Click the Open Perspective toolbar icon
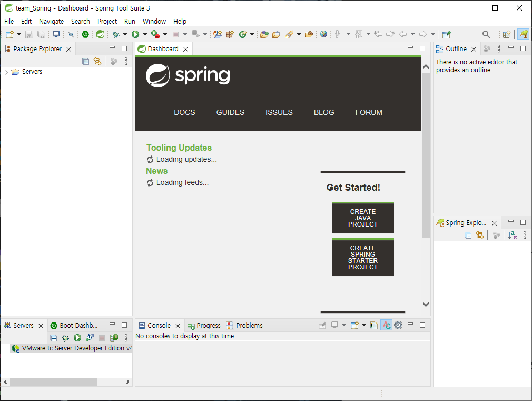 507,34
